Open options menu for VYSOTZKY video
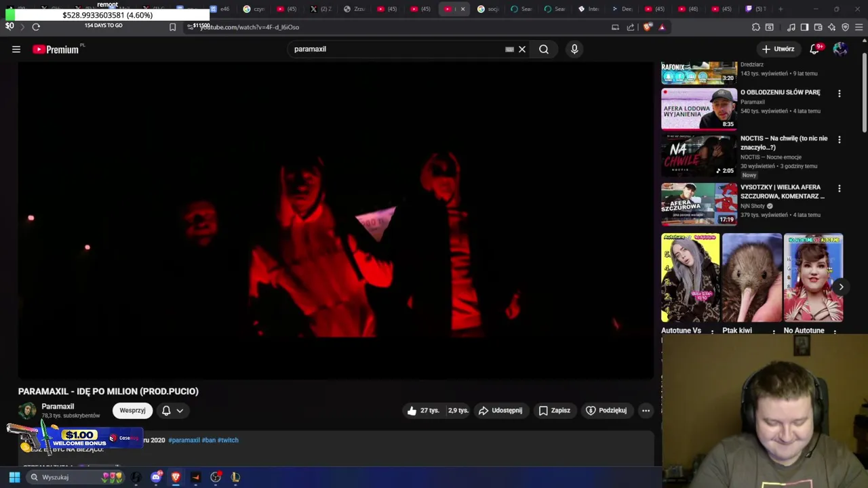This screenshot has width=868, height=488. click(840, 188)
